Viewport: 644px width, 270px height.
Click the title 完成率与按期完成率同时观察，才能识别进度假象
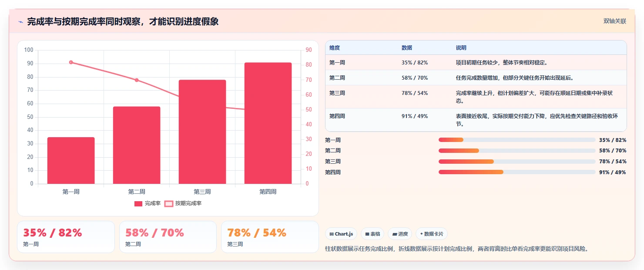click(123, 21)
